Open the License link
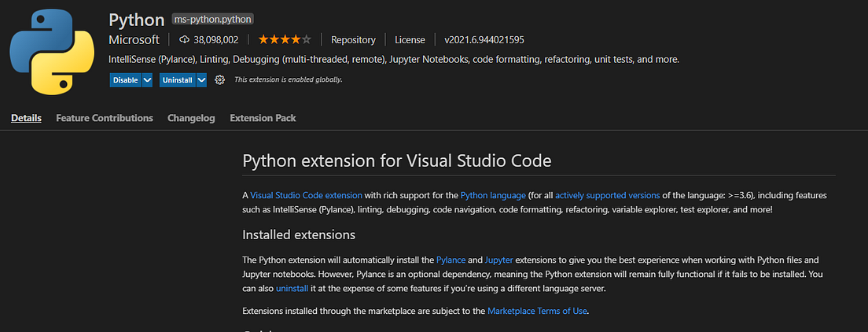 pos(410,40)
